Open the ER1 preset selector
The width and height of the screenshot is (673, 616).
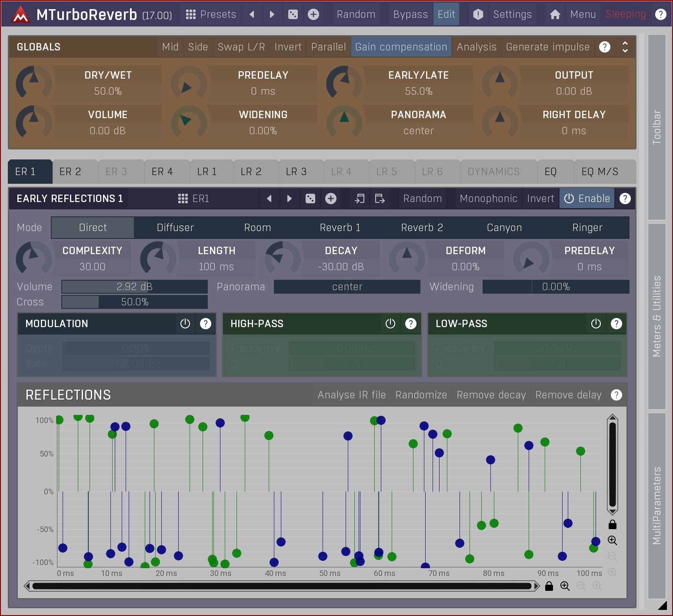click(x=194, y=199)
